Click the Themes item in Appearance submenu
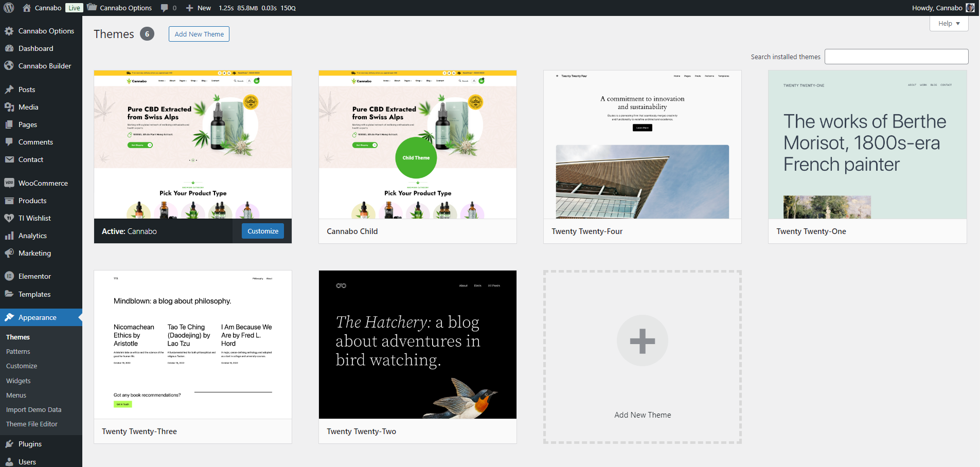Screen dimensions: 980x467 (18, 337)
